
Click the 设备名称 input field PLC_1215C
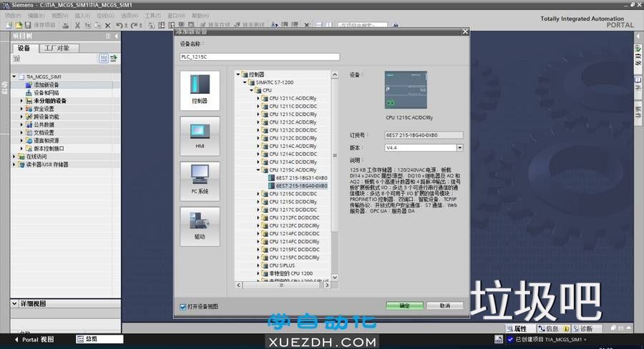260,56
